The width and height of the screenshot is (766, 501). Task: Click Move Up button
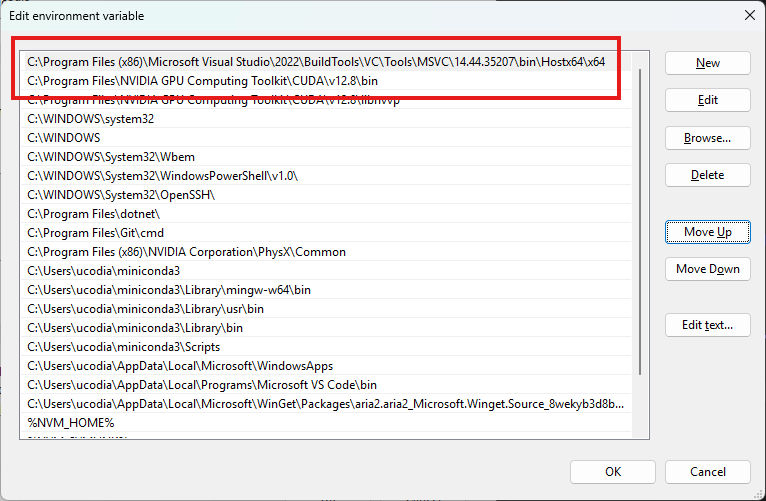click(708, 232)
